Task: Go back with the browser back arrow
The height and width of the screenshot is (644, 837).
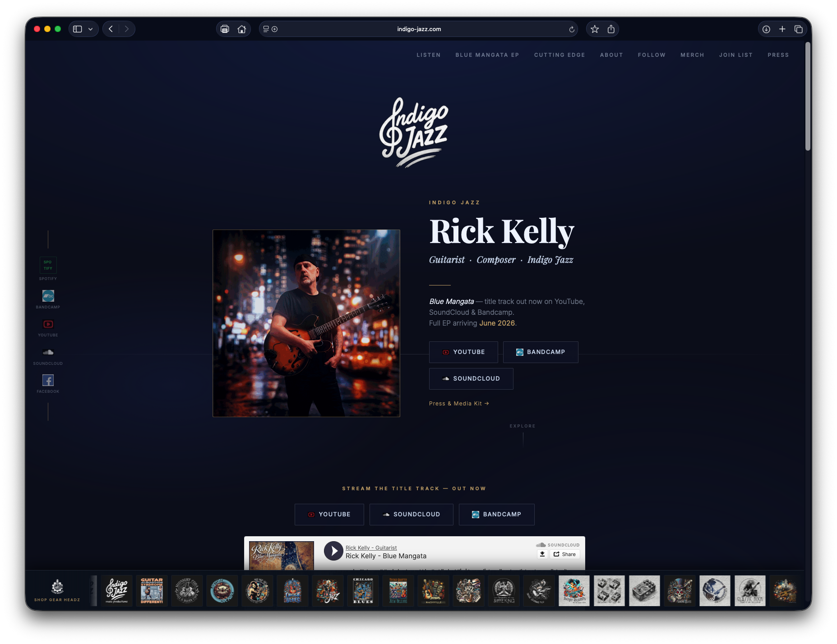Action: pos(111,29)
